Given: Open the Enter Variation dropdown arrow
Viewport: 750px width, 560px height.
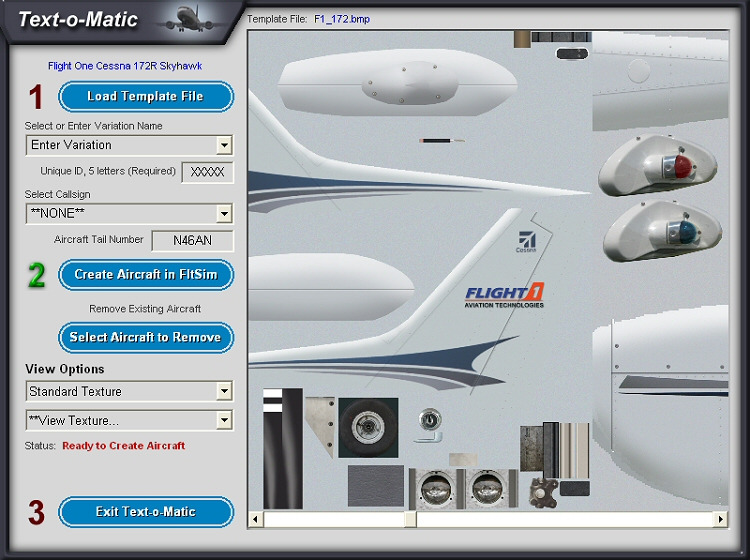Looking at the screenshot, I should point(224,145).
